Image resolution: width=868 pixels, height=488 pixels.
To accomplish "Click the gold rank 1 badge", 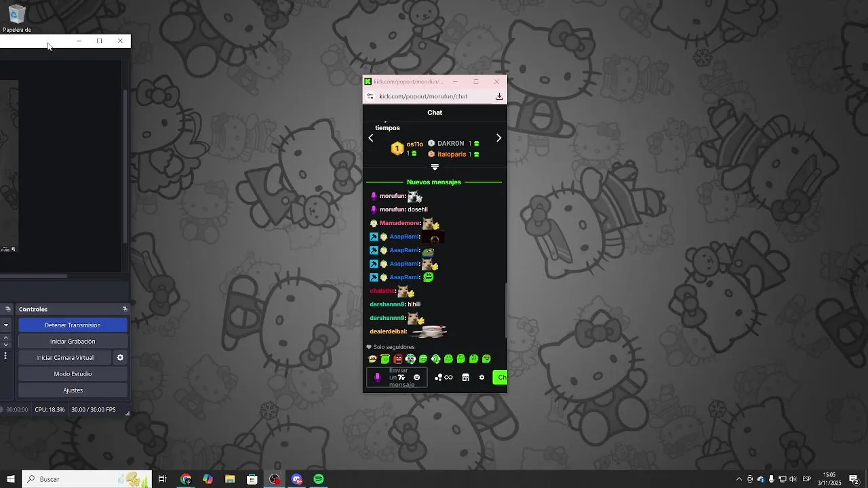I will click(397, 148).
